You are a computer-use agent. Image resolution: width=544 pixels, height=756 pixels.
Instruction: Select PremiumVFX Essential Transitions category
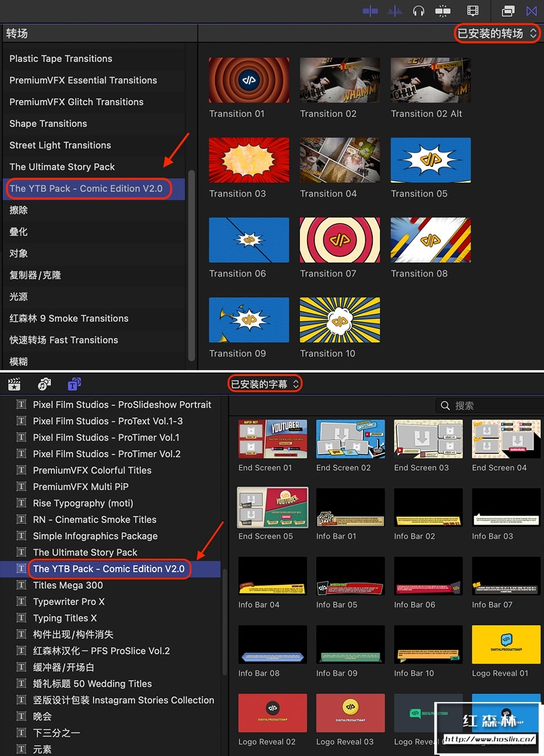click(x=83, y=80)
